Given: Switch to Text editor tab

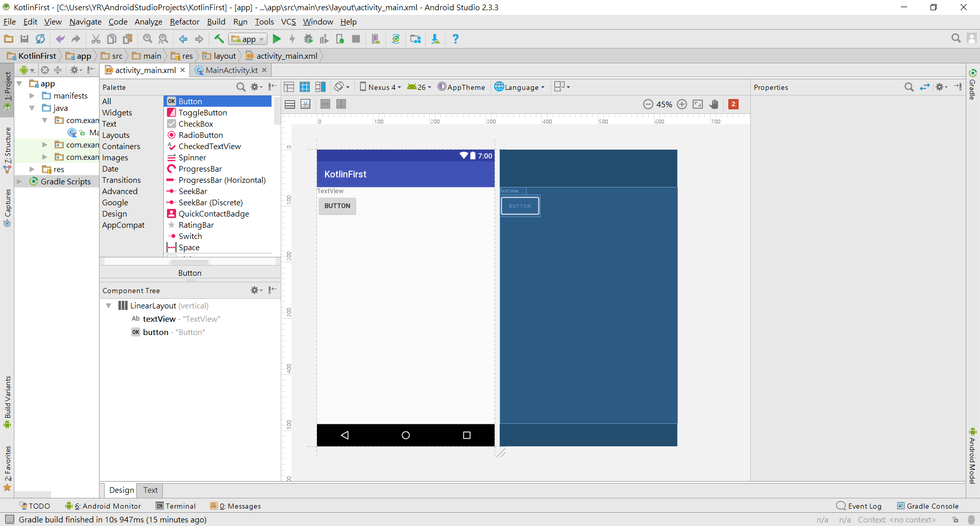Looking at the screenshot, I should 151,490.
